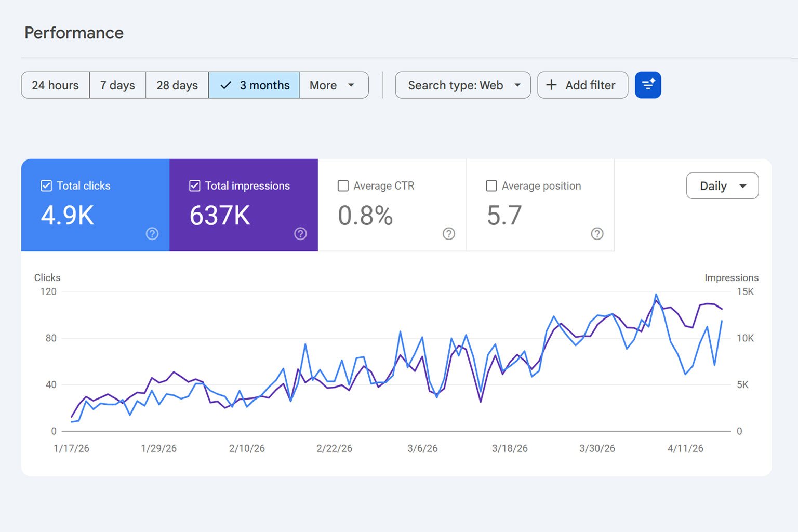Click the Average CTR help question icon
The width and height of the screenshot is (798, 532).
449,234
